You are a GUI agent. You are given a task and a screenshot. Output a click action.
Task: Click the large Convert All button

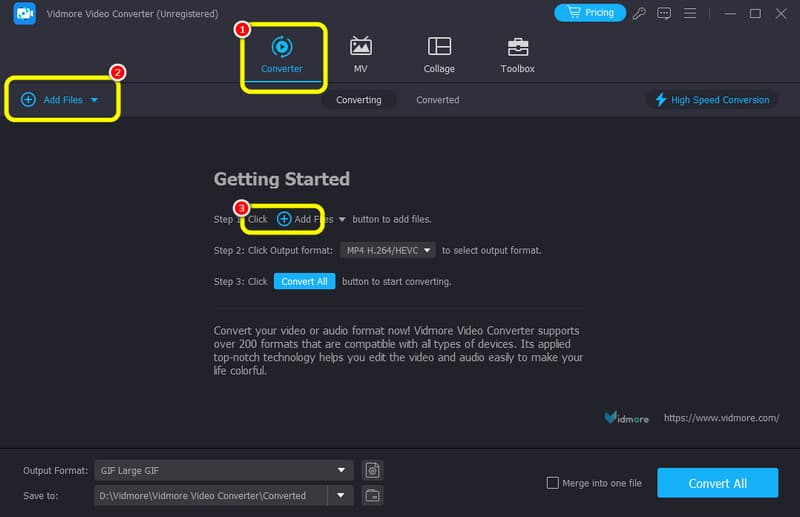(x=717, y=483)
